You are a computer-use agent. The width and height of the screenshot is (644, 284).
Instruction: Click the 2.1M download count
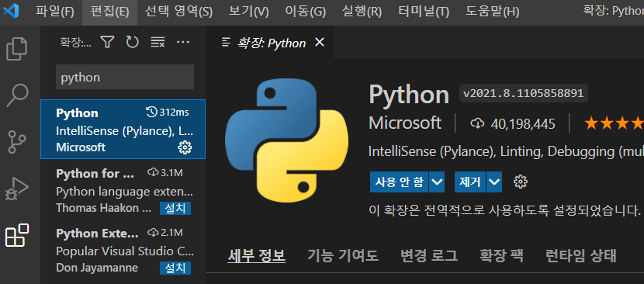[165, 233]
